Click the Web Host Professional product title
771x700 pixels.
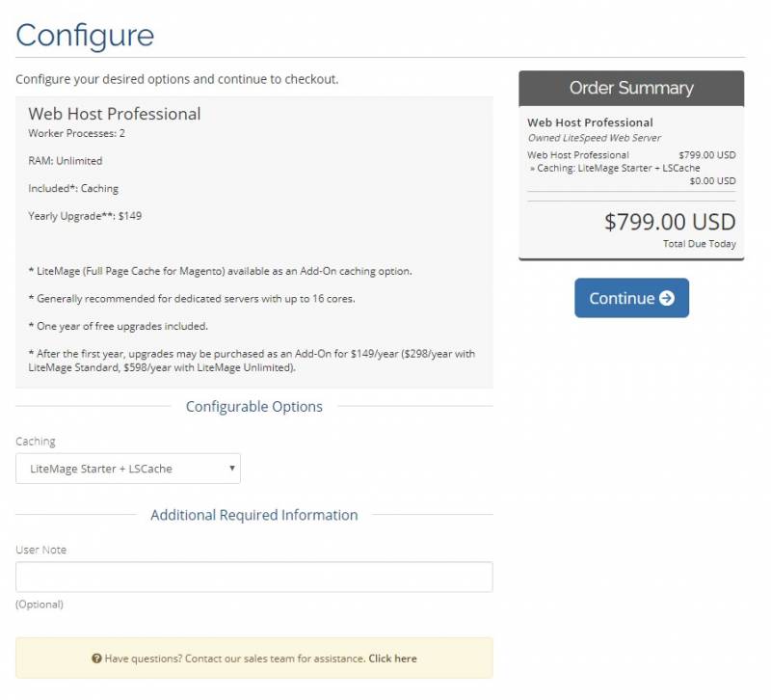click(x=115, y=114)
